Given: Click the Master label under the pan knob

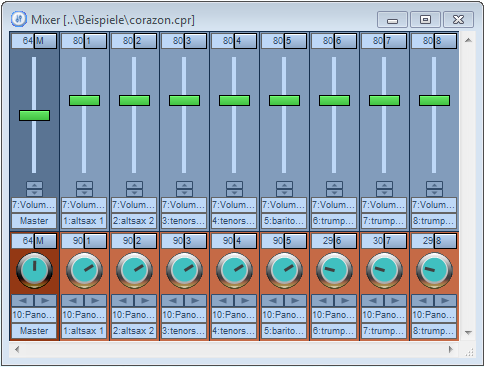Looking at the screenshot, I should 34,331.
